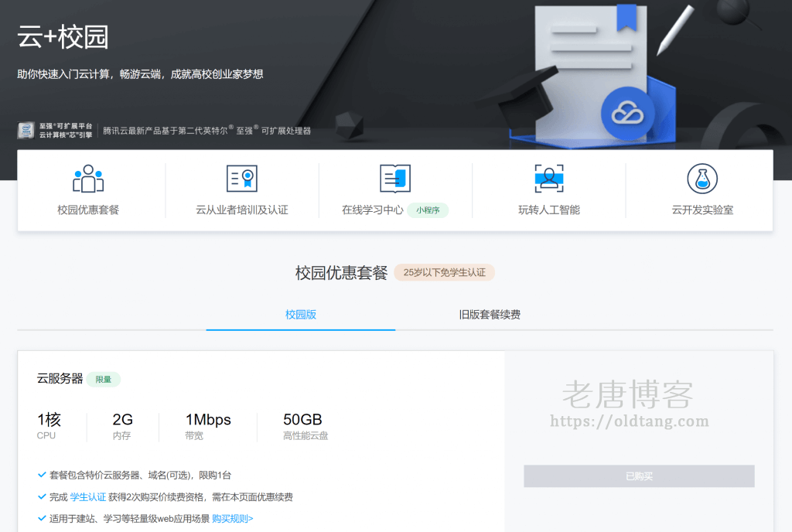The height and width of the screenshot is (532, 792).
Task: Click the 云从业者培训及认证 certificate icon
Action: pos(242,178)
